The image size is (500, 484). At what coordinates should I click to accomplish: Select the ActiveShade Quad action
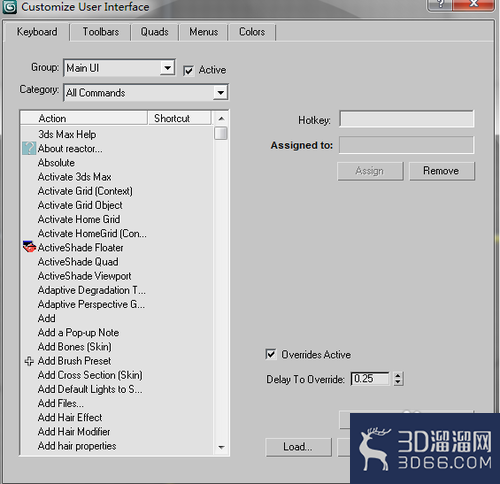coord(78,262)
